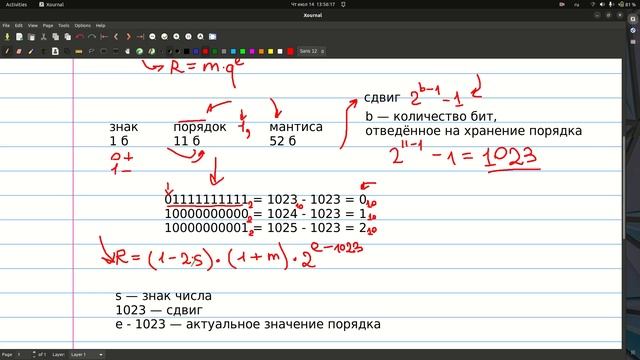
Task: Zoom in with the magnifier plus icon
Action: [x=176, y=37]
